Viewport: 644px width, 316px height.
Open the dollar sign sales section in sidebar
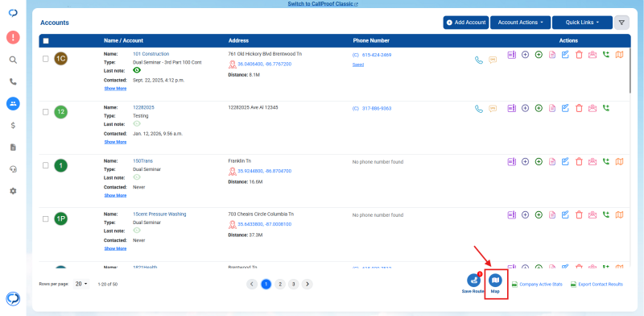point(13,126)
